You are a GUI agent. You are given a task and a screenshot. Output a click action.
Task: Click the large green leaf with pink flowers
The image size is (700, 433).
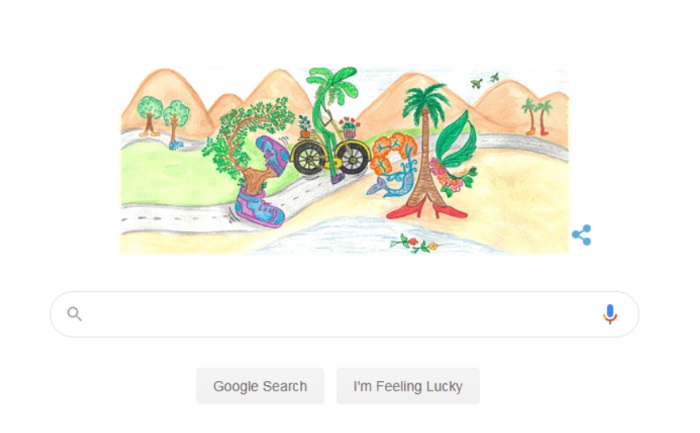[455, 152]
